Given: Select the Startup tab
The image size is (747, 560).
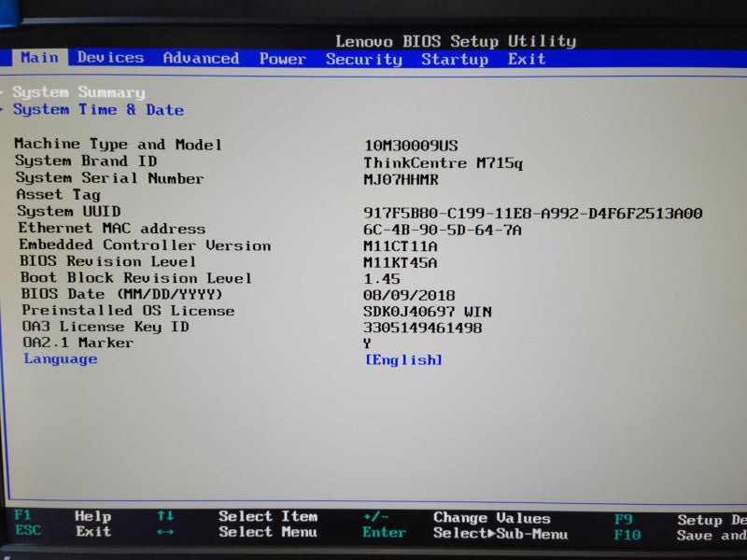Looking at the screenshot, I should click(455, 59).
